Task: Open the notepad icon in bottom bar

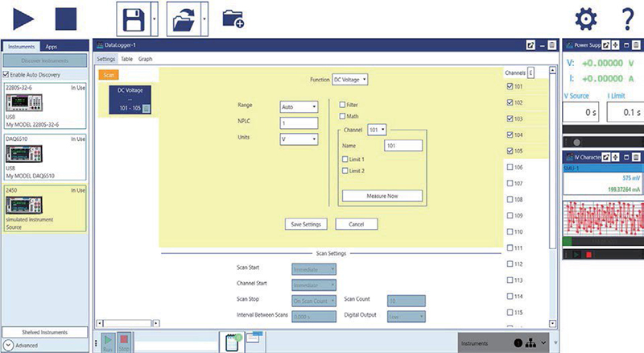Action: [x=232, y=342]
